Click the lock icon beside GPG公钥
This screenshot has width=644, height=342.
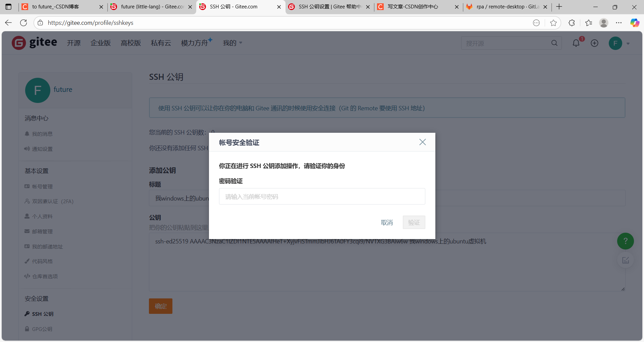27,329
